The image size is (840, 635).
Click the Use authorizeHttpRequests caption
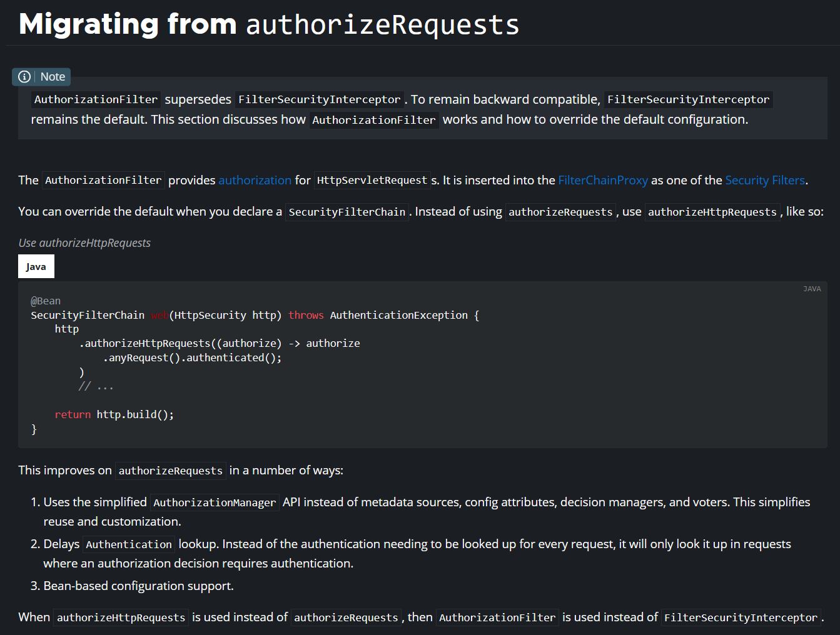click(84, 243)
